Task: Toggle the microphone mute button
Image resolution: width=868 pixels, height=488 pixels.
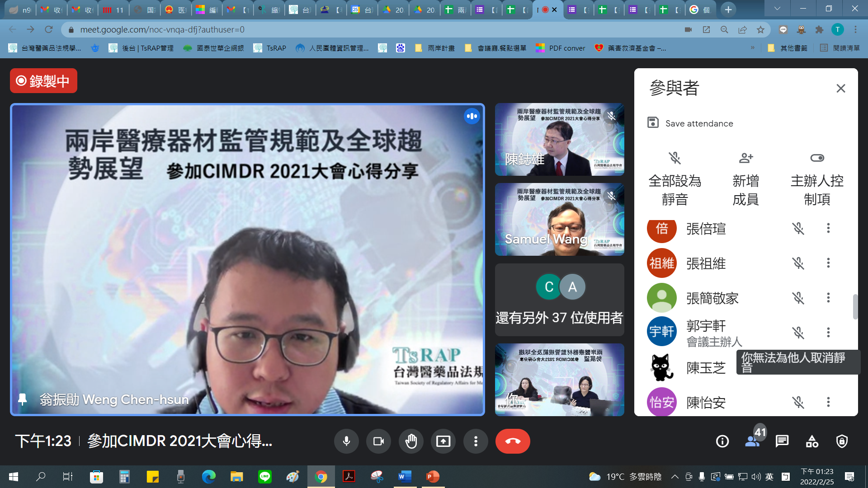Action: click(x=346, y=441)
